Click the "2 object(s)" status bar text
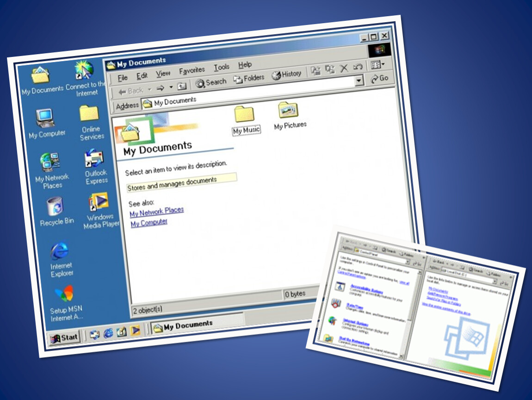Viewport: 532px width, 400px height. [x=147, y=309]
